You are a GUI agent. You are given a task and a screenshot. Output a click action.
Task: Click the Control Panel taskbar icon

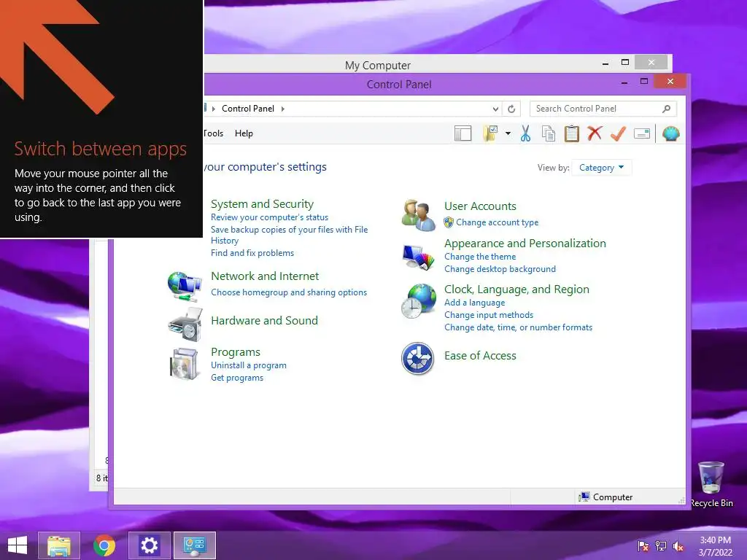194,545
